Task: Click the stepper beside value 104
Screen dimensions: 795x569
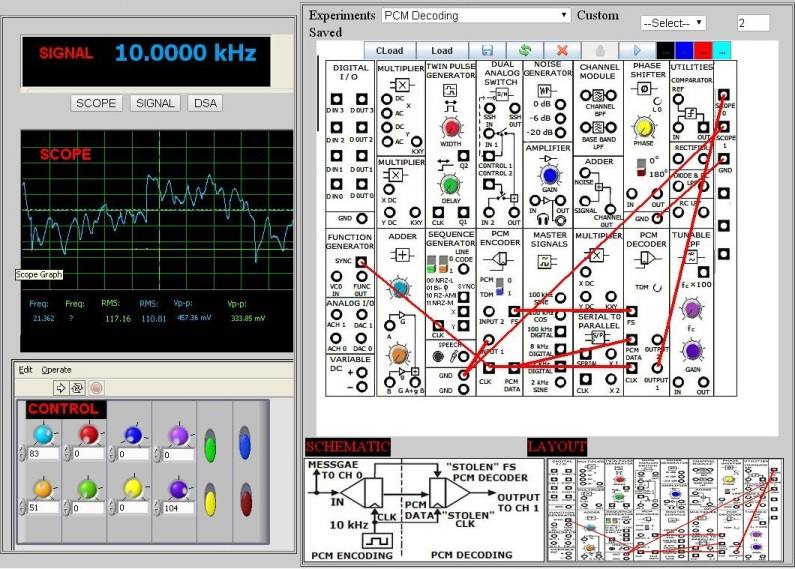Action: 158,508
